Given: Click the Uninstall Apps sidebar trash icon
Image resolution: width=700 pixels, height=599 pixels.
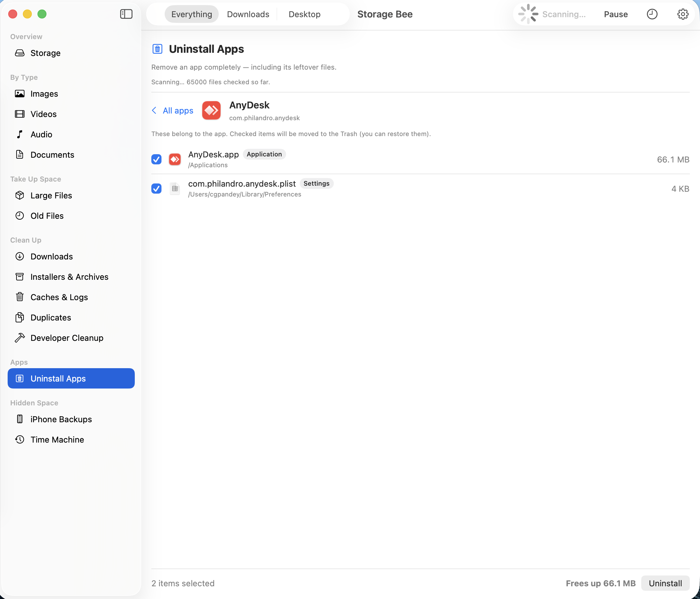Looking at the screenshot, I should [20, 378].
